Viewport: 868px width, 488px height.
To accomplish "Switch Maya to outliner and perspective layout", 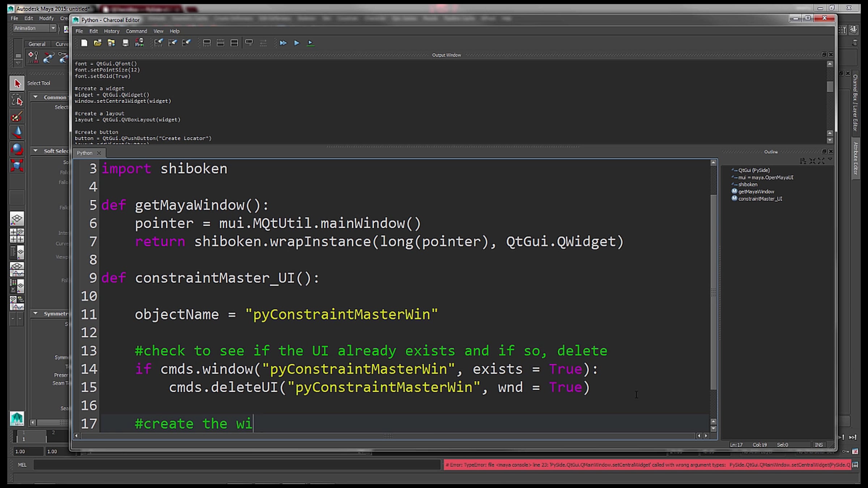I will pos(17,252).
